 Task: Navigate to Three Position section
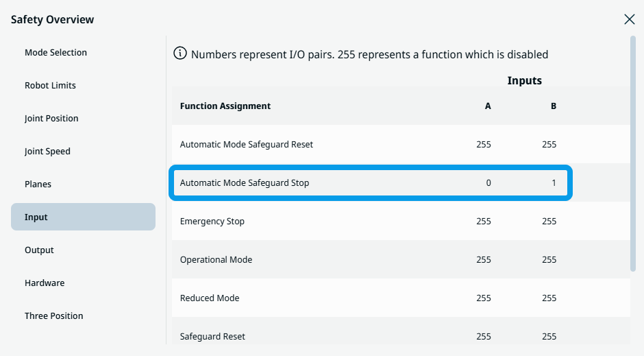[x=53, y=316]
